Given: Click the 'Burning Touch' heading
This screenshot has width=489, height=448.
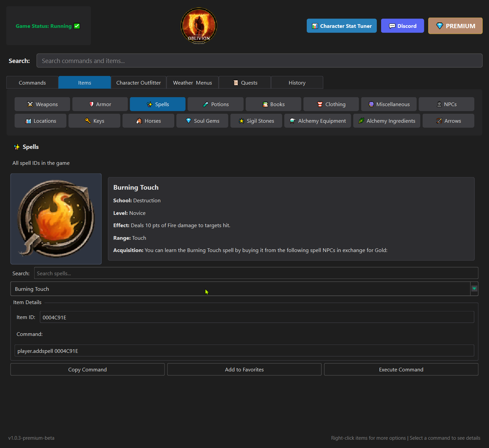Looking at the screenshot, I should tap(136, 187).
